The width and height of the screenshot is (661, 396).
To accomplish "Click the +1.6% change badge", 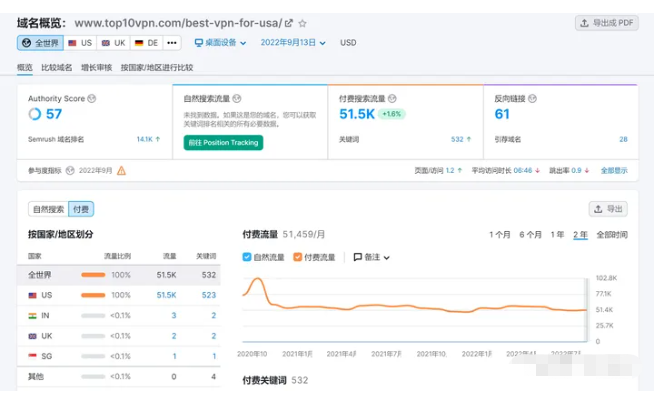I will 392,114.
